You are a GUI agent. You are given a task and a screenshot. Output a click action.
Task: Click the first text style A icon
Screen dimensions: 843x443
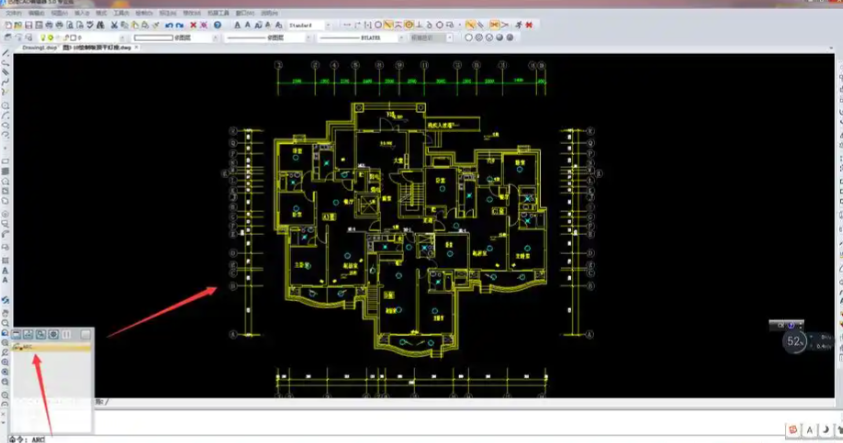(x=237, y=25)
